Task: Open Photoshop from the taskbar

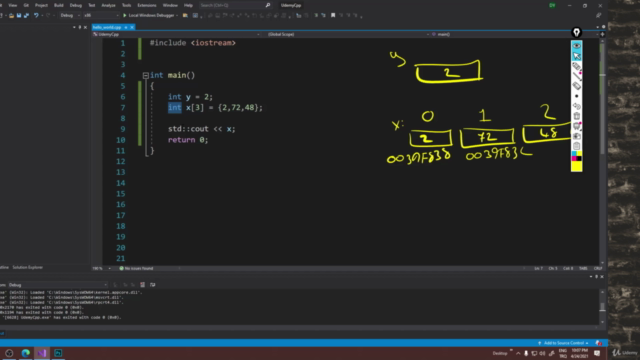Action: (x=58, y=353)
